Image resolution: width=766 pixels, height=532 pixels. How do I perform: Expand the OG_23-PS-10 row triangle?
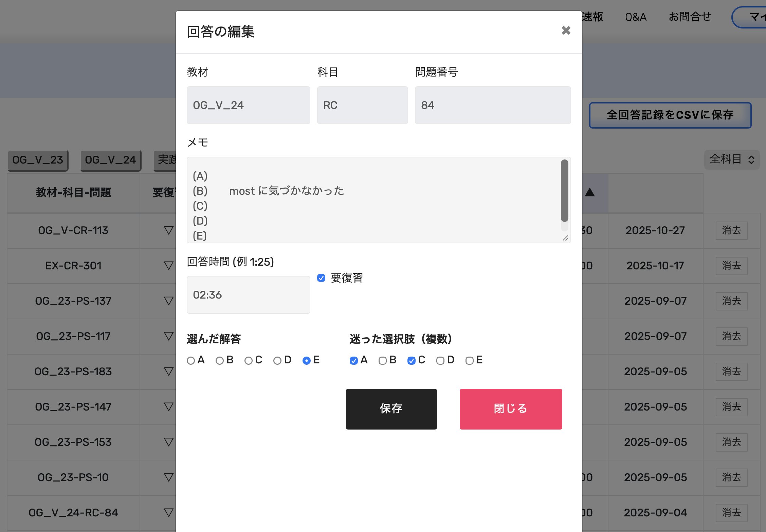tap(168, 477)
